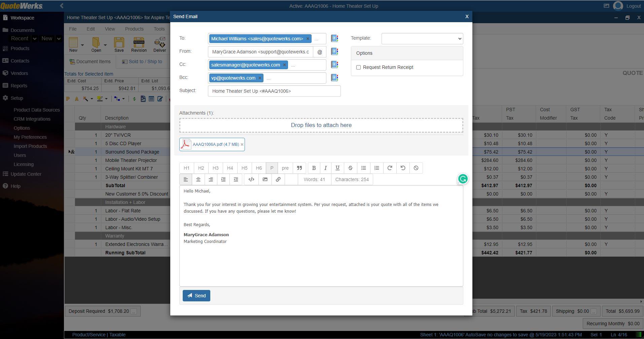
Task: Toggle italic formatting in email editor
Action: coord(325,168)
